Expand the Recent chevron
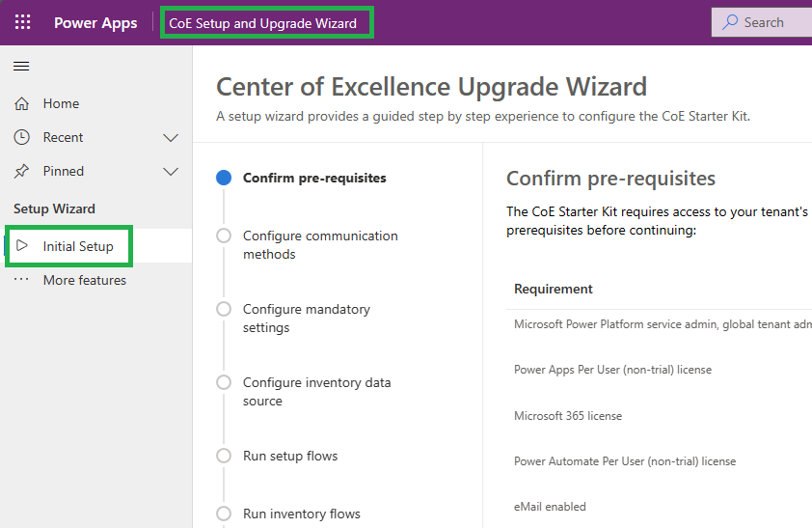The height and width of the screenshot is (528, 812). tap(171, 137)
